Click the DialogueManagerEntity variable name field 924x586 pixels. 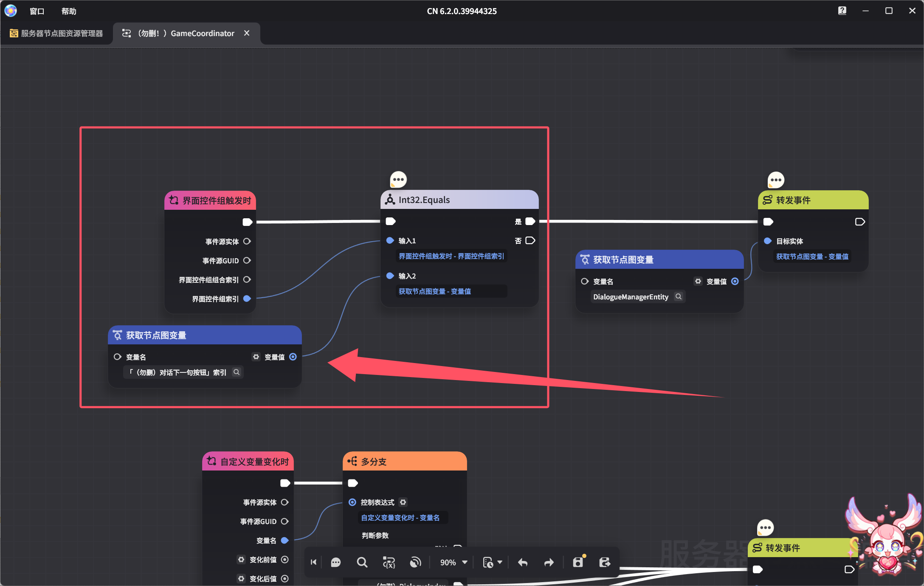(631, 297)
